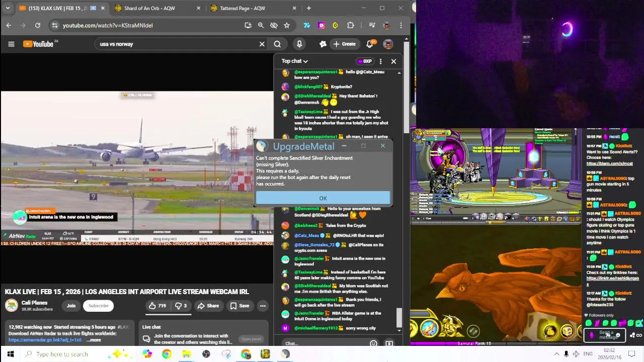The width and height of the screenshot is (644, 362).
Task: Open Chrome extensions puzzle icon
Action: click(351, 25)
